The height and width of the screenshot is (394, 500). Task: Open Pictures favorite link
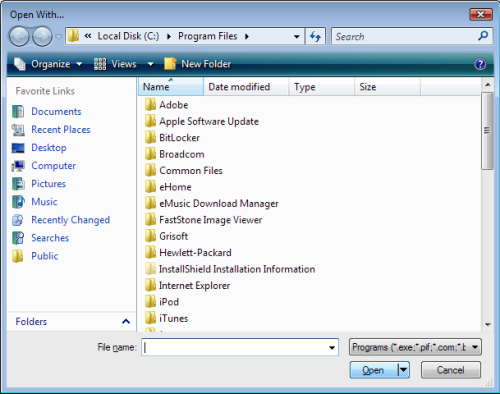click(x=49, y=183)
